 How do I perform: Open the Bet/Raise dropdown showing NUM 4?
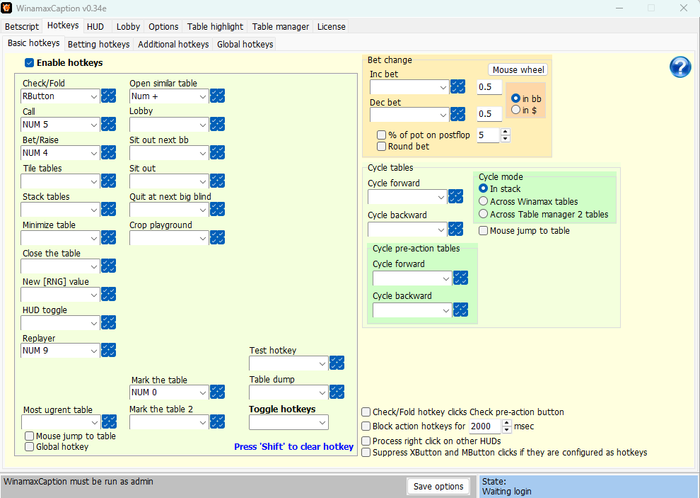[60, 153]
